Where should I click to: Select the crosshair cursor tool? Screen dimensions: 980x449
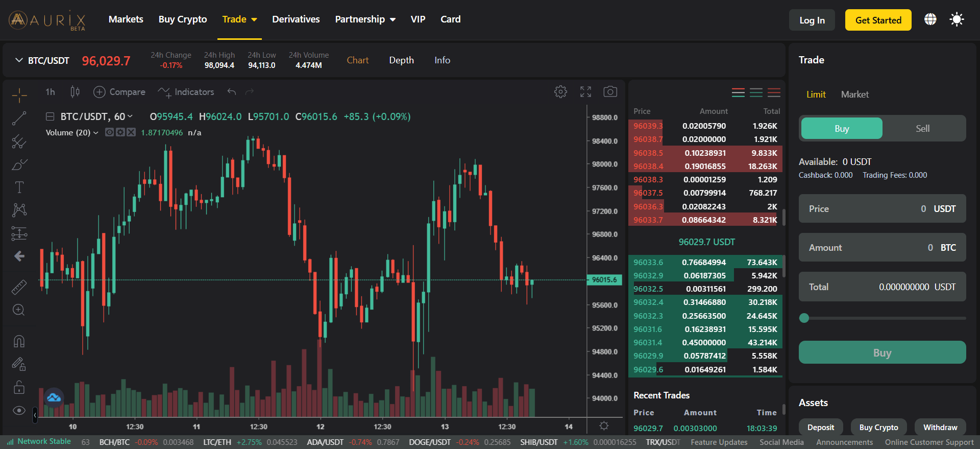tap(19, 95)
